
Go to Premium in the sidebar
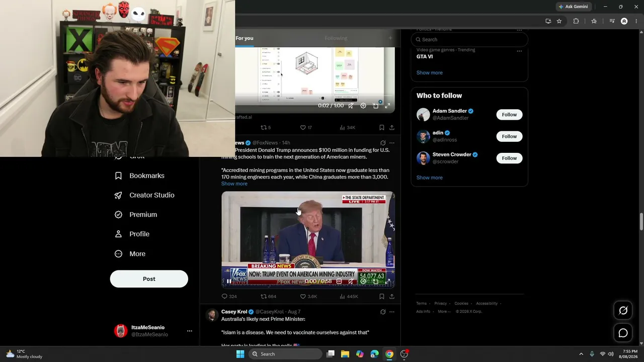tap(136, 214)
